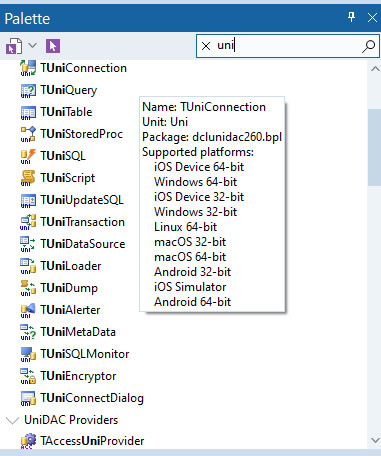The image size is (381, 456).
Task: Click in the palette search field
Action: tap(288, 46)
